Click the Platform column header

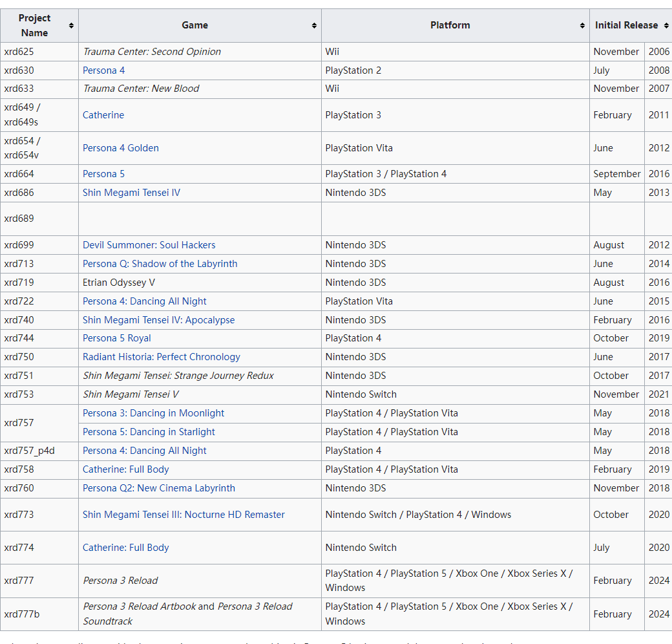(455, 26)
